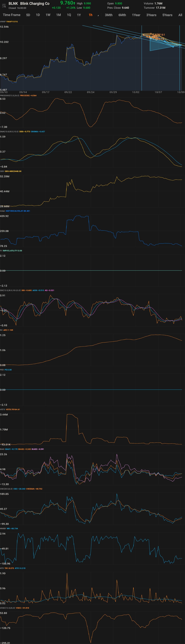Switch to the 1W time frame

[x=48, y=15]
